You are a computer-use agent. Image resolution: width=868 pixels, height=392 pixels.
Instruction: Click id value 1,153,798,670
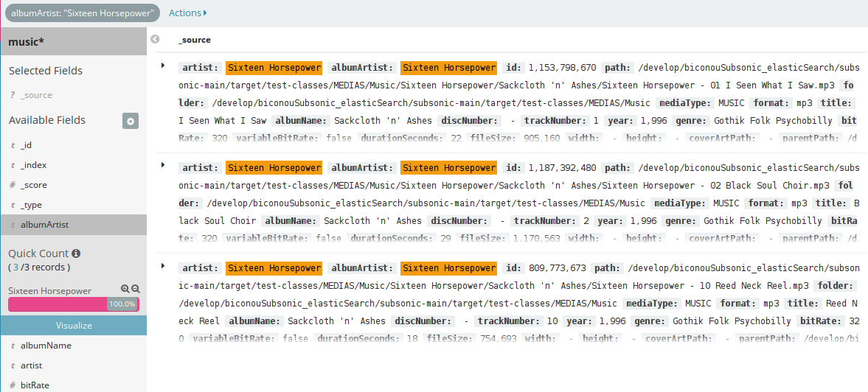pyautogui.click(x=563, y=68)
